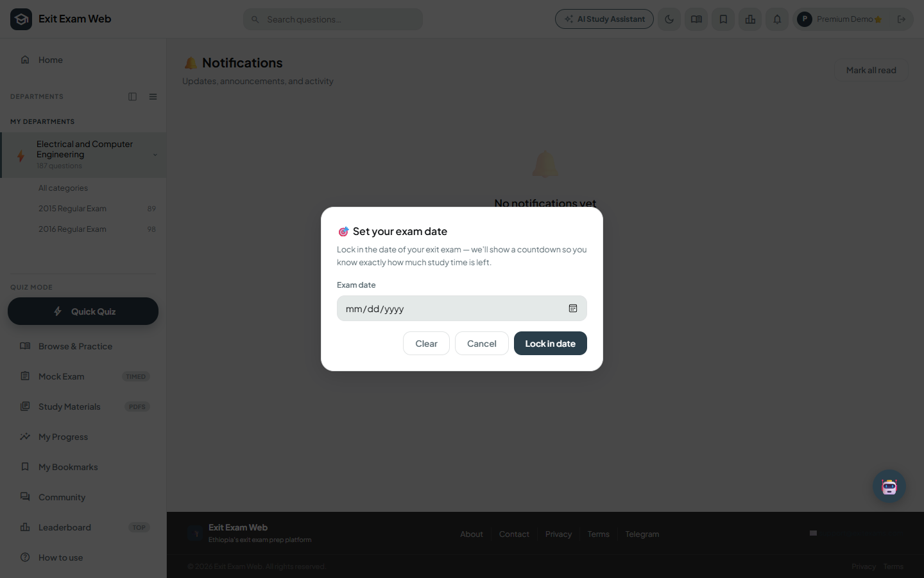Open the departments list menu icon
This screenshot has width=924, height=578.
153,96
